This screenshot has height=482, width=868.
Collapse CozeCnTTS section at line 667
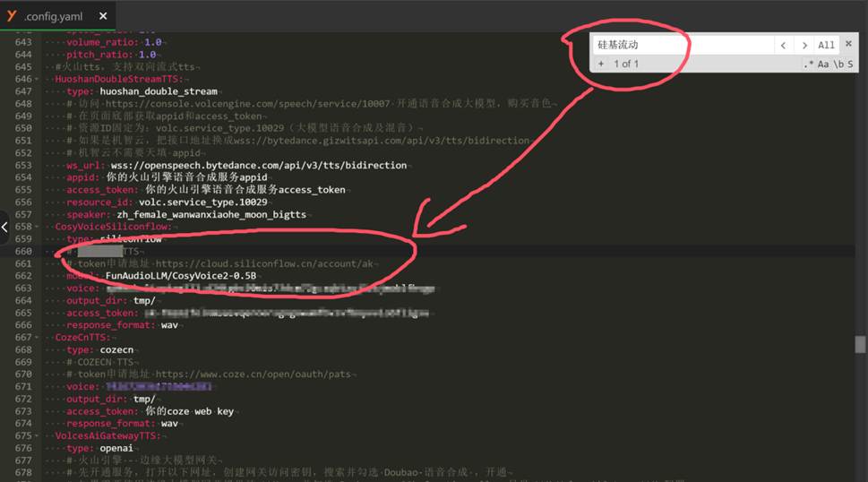pos(46,338)
